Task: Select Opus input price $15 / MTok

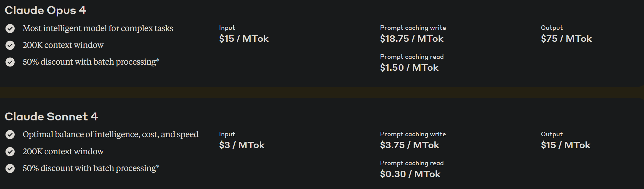Action: coord(244,39)
